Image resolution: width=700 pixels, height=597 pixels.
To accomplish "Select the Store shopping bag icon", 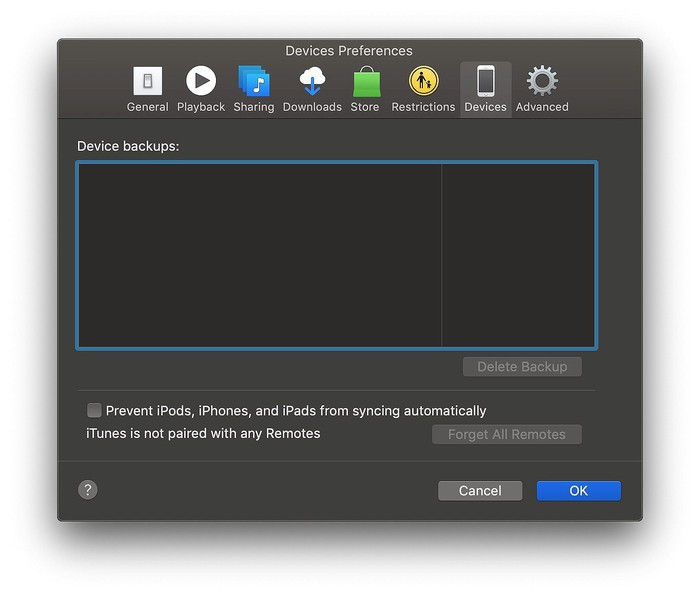I will 365,82.
